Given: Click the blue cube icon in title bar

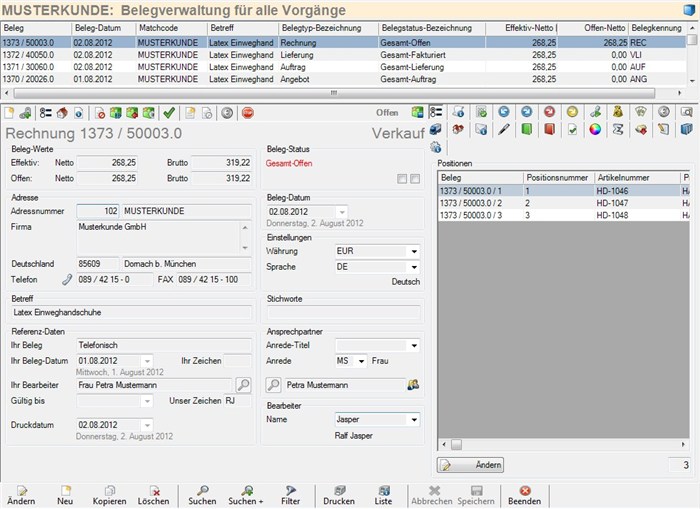Looking at the screenshot, I should tap(689, 10).
